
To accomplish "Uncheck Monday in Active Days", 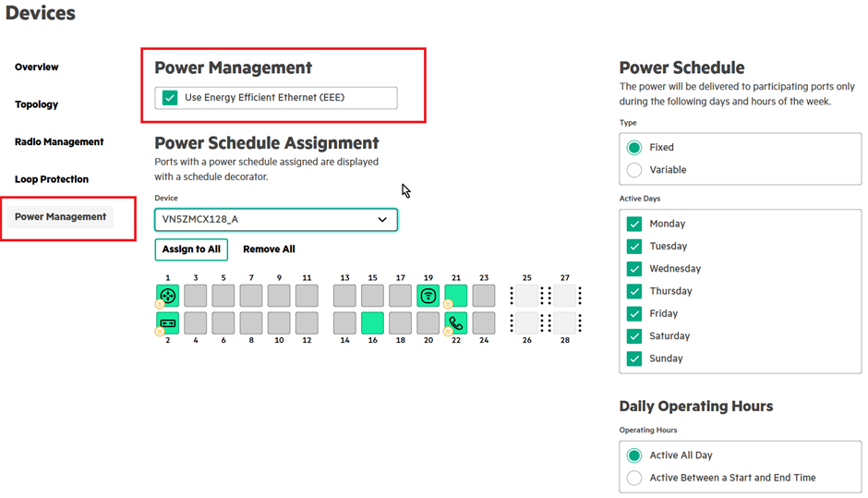I will pos(634,224).
